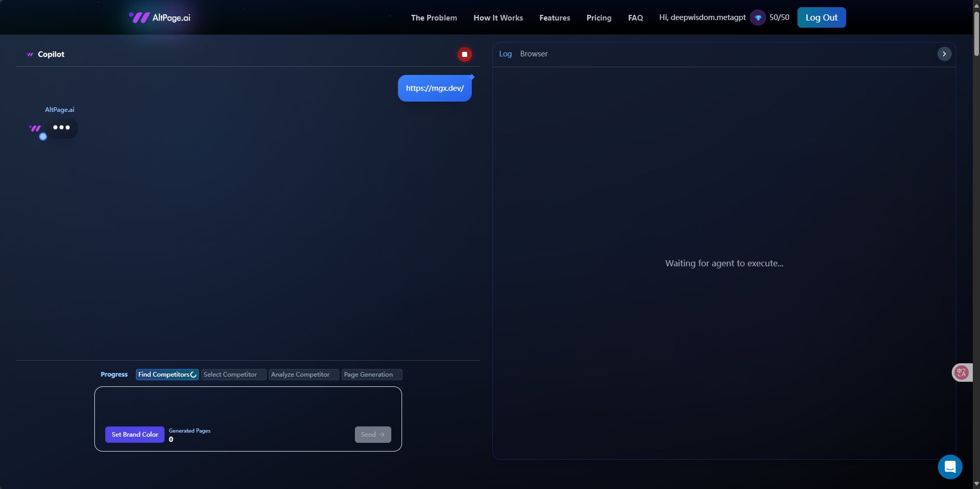Click the typing indicator bubble
The height and width of the screenshot is (489, 980).
tap(62, 128)
